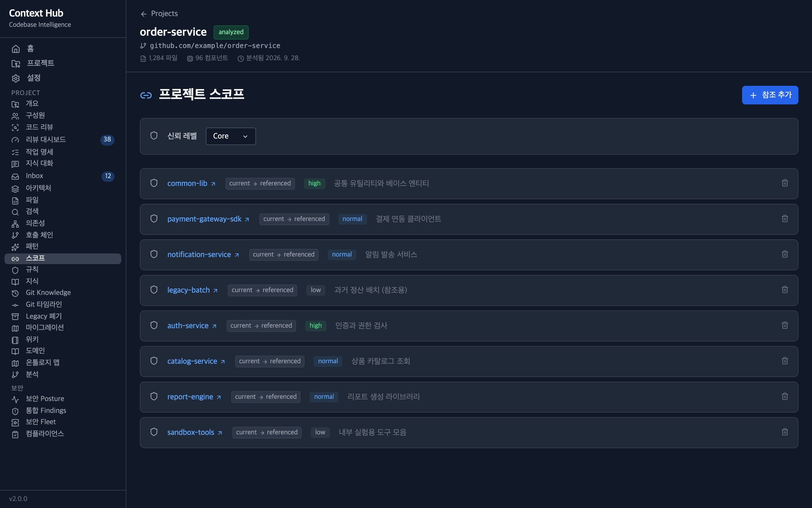Click the high badge on auth-service
Viewport: 812px width, 508px height.
pyautogui.click(x=315, y=326)
